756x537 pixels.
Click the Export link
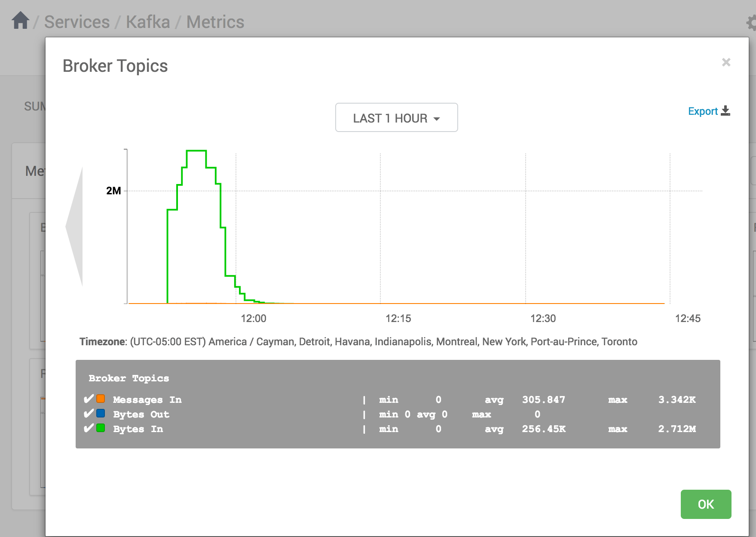702,111
